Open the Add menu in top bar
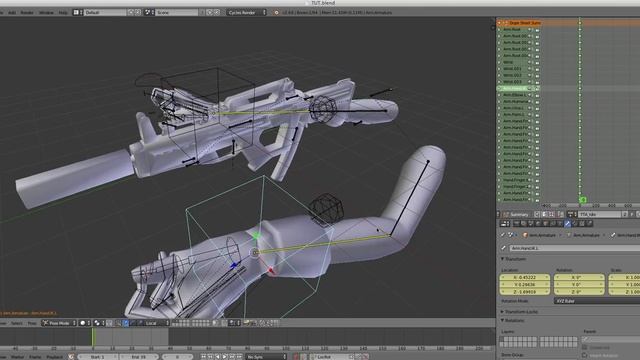 click(x=12, y=13)
